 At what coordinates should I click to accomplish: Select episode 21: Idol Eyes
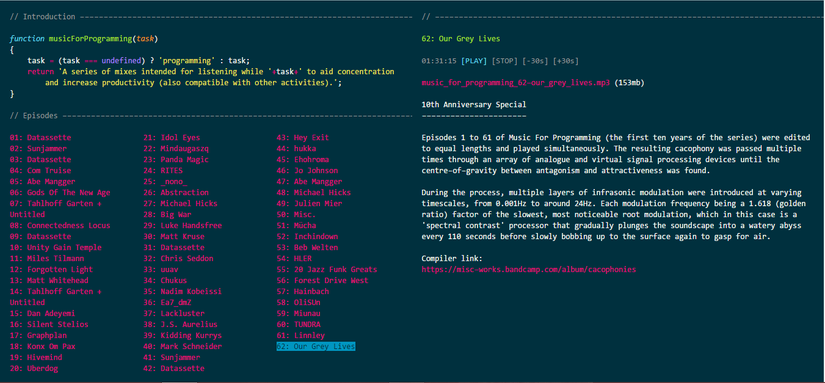click(x=172, y=138)
